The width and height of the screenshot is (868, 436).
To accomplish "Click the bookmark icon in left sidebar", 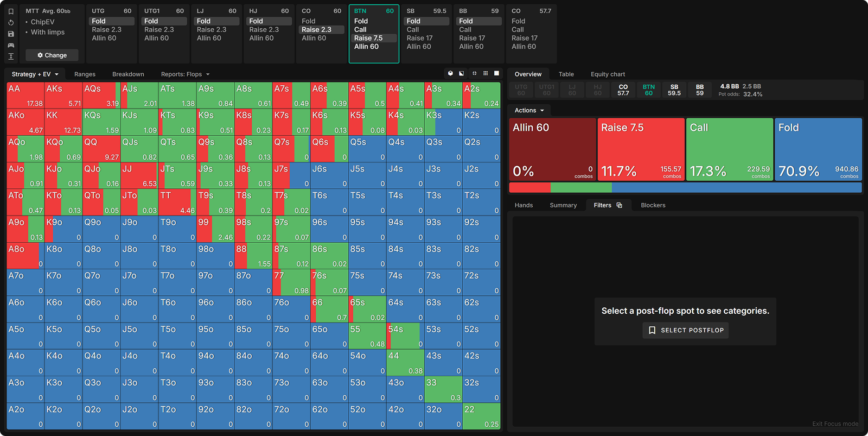I will (11, 11).
